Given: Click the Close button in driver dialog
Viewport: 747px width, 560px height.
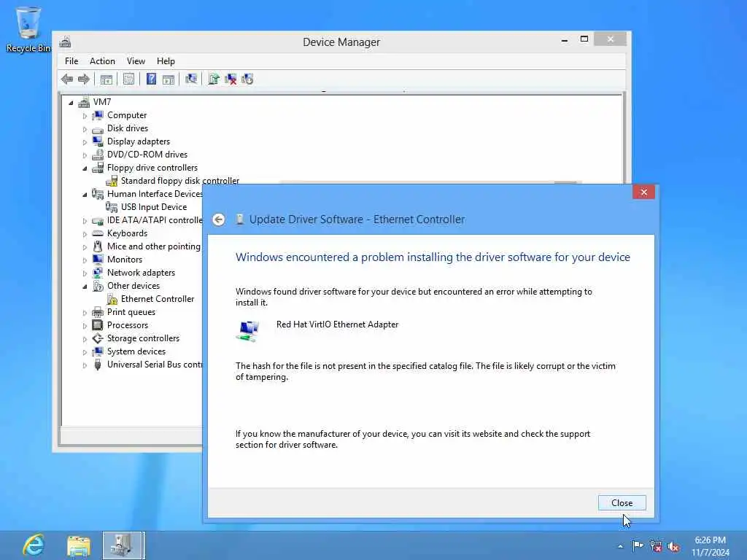Looking at the screenshot, I should tap(622, 503).
